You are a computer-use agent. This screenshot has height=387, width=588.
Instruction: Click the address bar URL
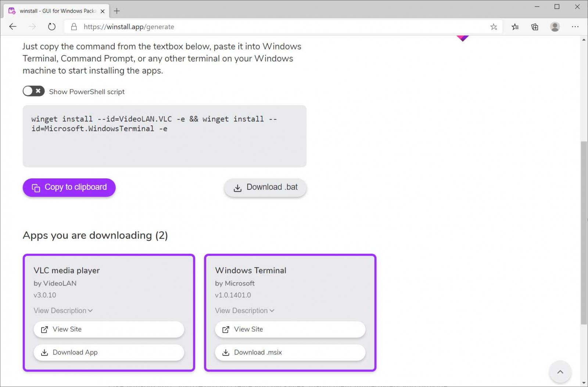129,27
